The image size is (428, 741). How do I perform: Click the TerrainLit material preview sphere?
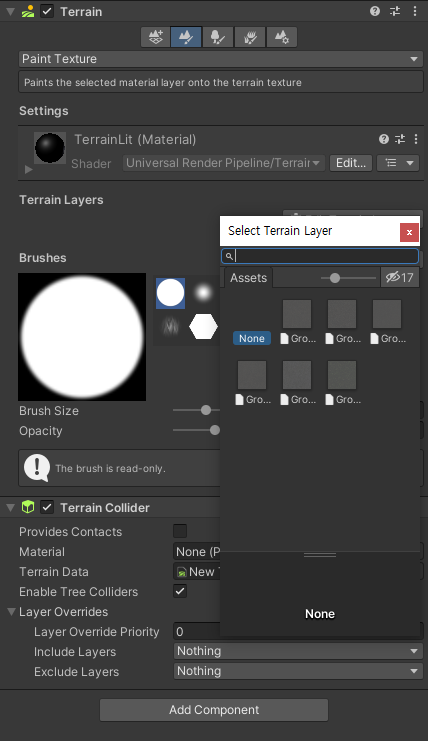point(50,148)
